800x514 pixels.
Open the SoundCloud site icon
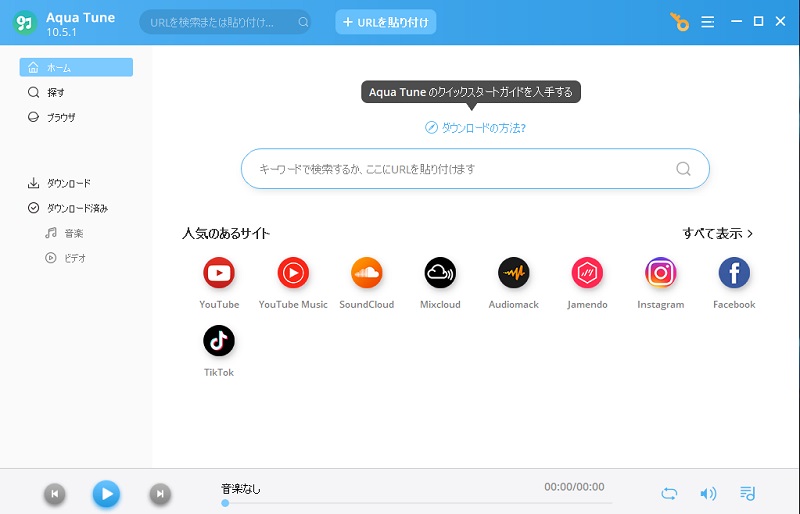[x=366, y=273]
